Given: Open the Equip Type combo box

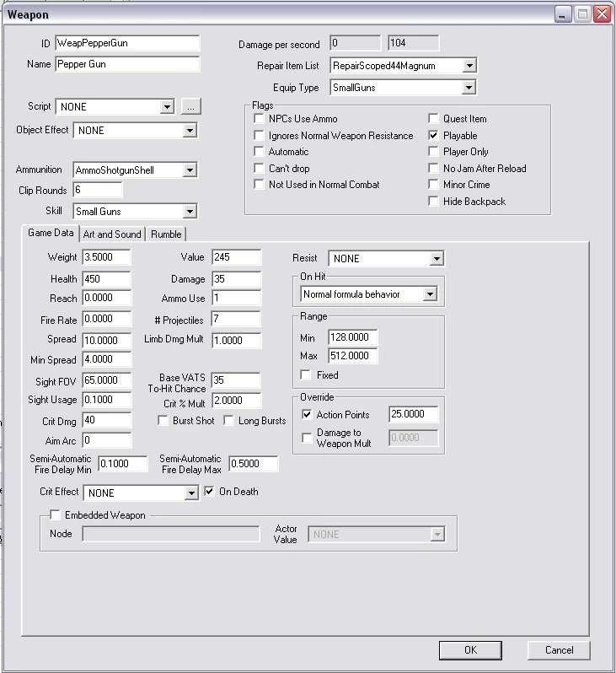Looking at the screenshot, I should click(469, 88).
